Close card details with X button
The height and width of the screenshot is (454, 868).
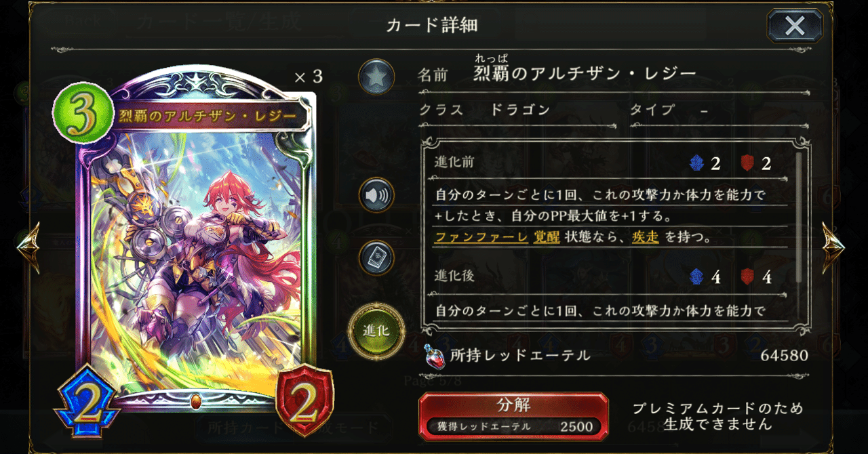[795, 26]
